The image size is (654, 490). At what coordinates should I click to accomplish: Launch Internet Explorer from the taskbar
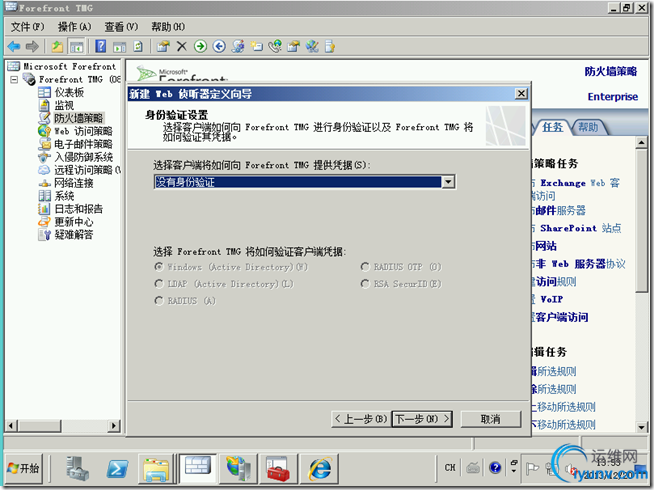pos(320,468)
